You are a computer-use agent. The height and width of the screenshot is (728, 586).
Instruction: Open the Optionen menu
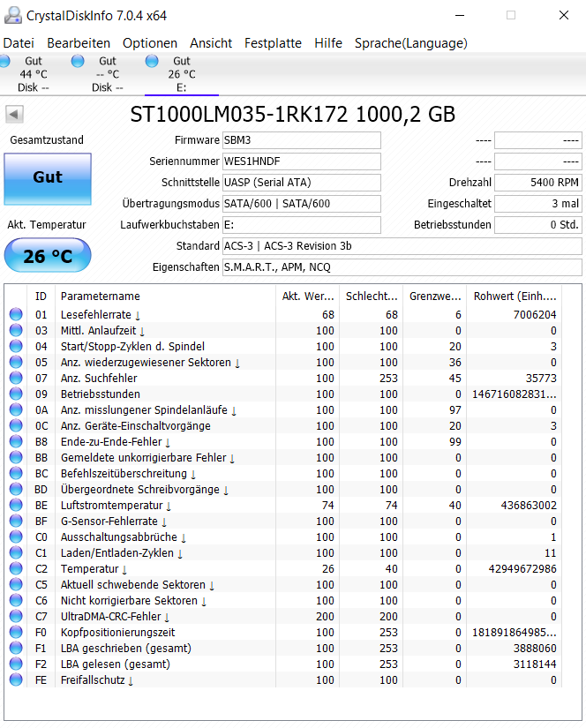[150, 43]
